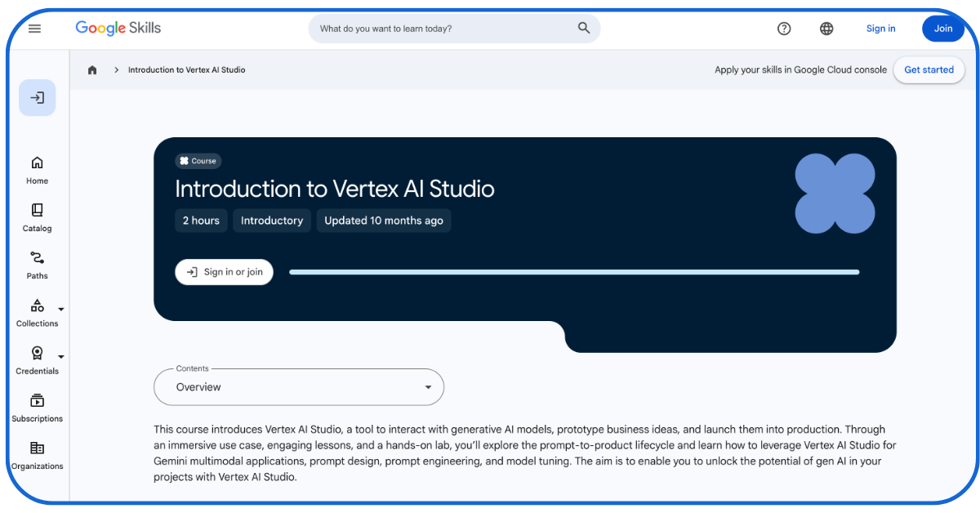Open Collections in the sidebar
980x513 pixels.
tap(38, 313)
